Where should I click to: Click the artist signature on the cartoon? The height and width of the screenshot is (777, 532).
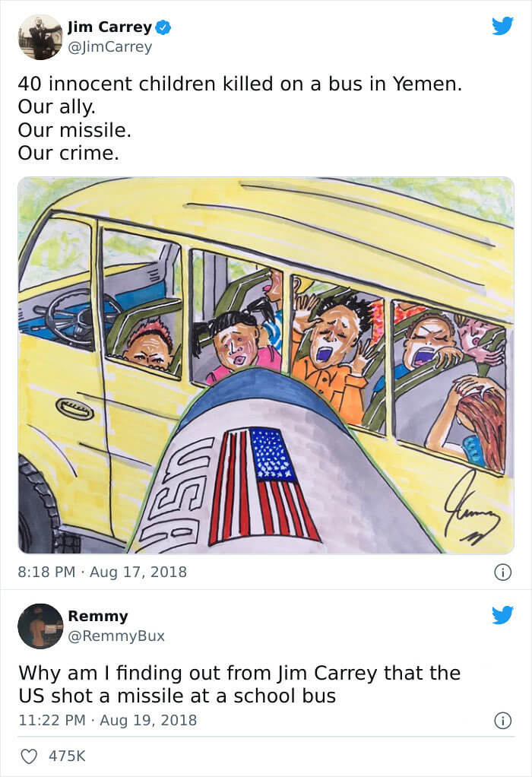pos(472,509)
